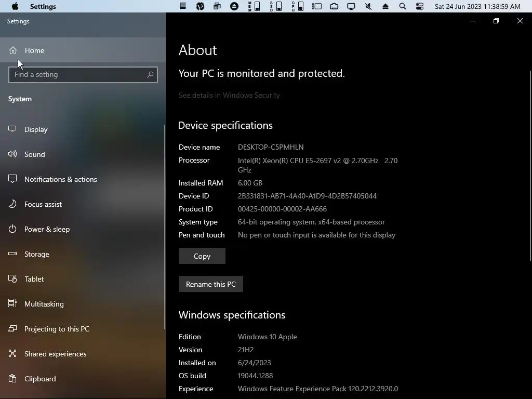The width and height of the screenshot is (532, 399).
Task: Focus the Find a setting search box
Action: pyautogui.click(x=83, y=75)
